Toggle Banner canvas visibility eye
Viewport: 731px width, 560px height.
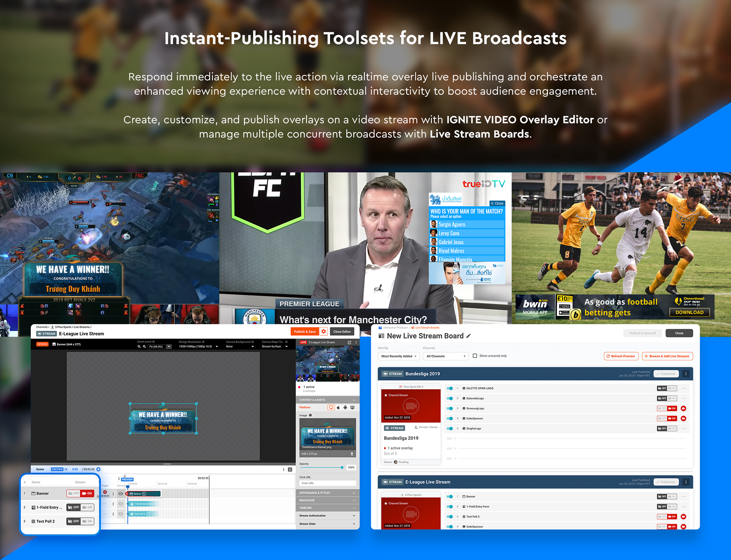(121, 494)
